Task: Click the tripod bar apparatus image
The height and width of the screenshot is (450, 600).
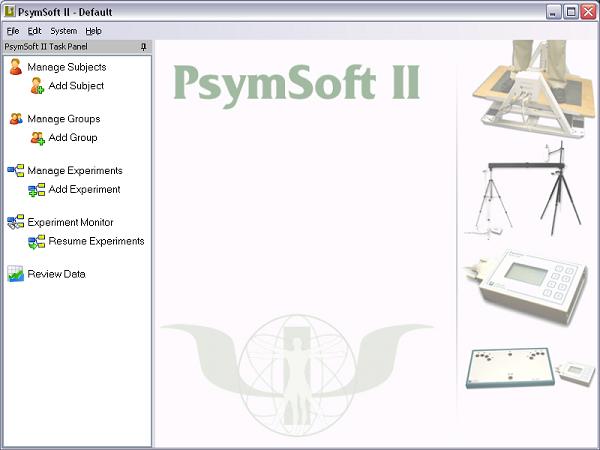Action: click(523, 190)
